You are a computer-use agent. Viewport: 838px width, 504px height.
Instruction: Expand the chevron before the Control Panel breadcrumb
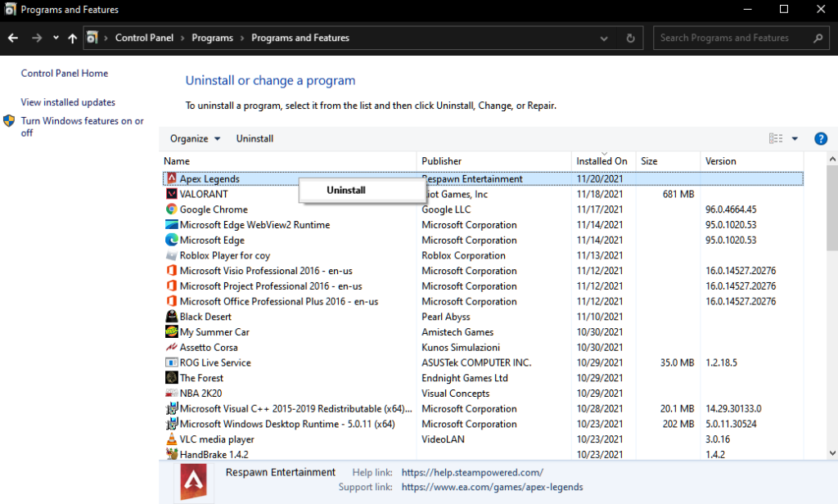tap(106, 38)
